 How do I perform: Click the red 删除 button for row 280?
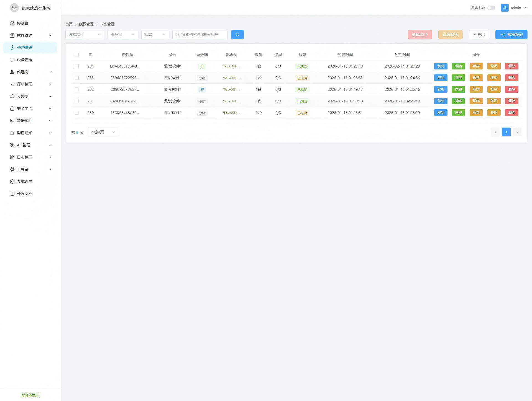point(511,113)
